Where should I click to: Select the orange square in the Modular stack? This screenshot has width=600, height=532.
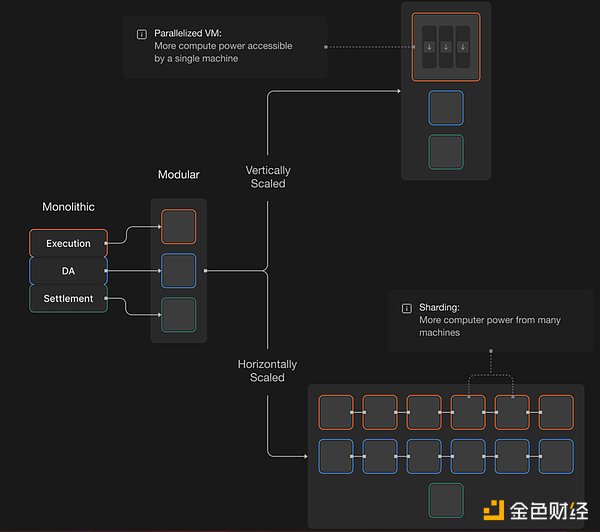[x=178, y=227]
